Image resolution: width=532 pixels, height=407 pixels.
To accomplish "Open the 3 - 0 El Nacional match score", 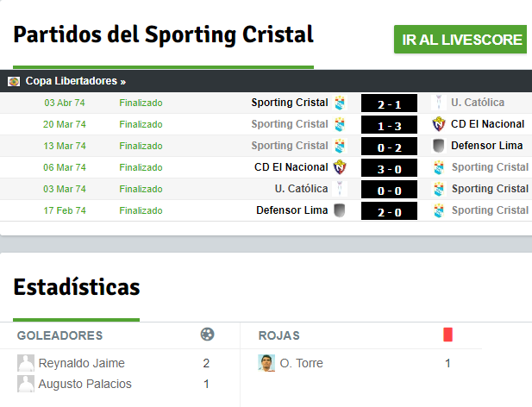I will tap(389, 168).
